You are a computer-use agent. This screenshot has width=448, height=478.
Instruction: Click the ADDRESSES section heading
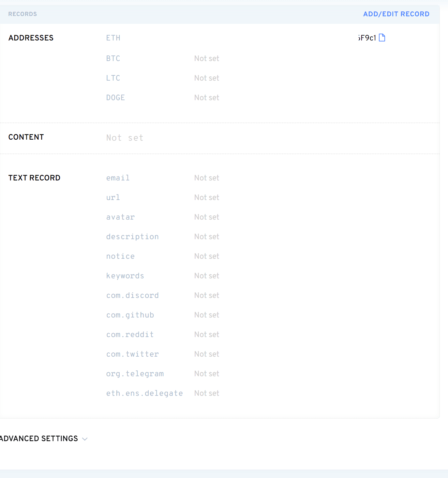point(31,38)
